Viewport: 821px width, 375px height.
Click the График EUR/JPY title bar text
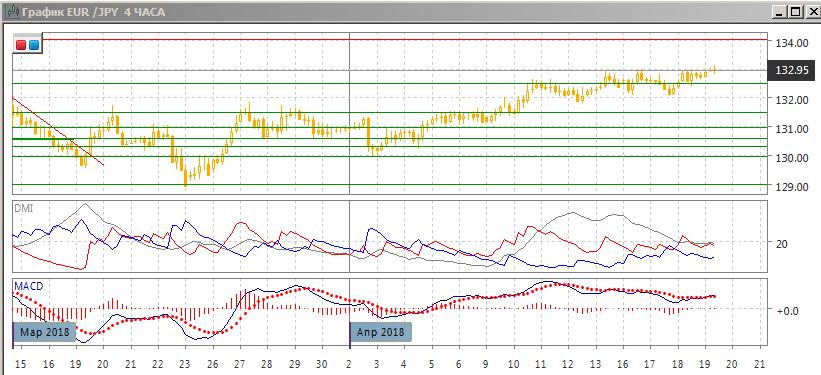[x=93, y=12]
